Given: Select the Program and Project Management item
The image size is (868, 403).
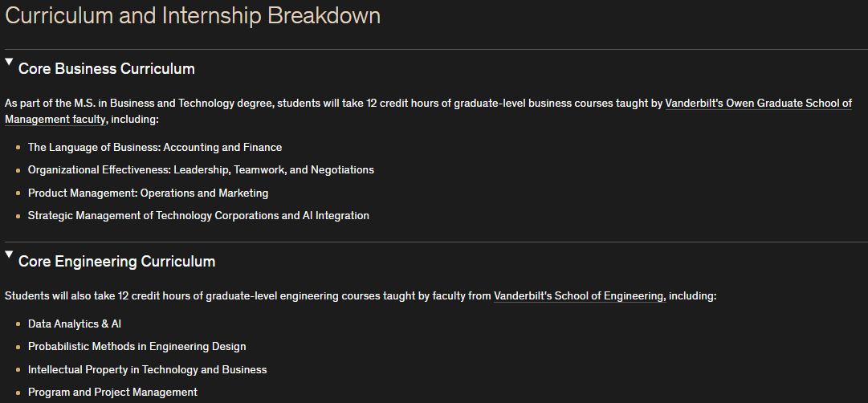Looking at the screenshot, I should [x=112, y=393].
